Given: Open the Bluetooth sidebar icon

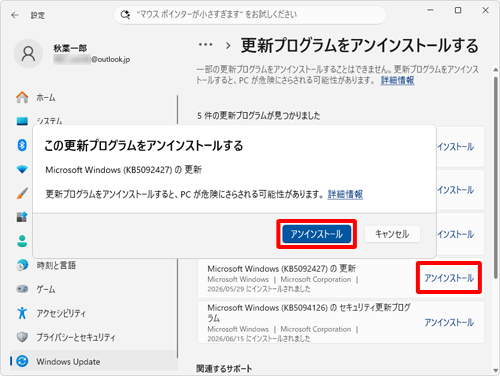Looking at the screenshot, I should 22,145.
